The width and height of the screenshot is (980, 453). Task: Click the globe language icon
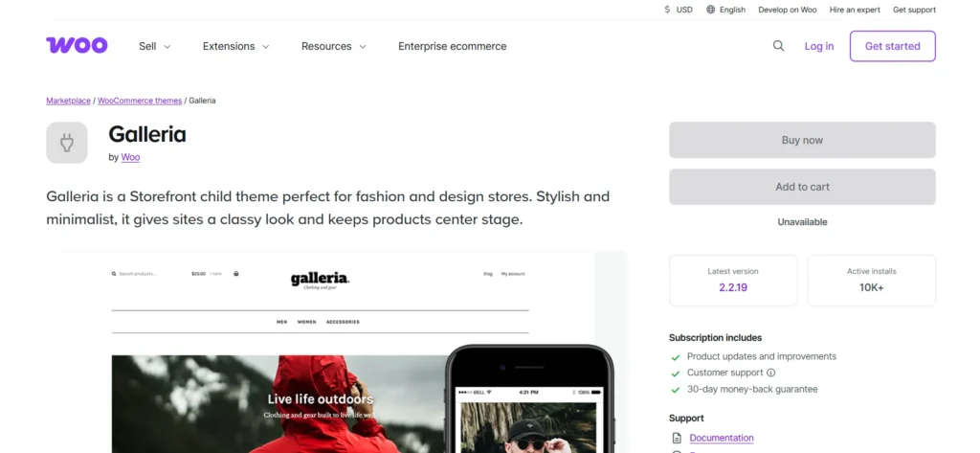pyautogui.click(x=711, y=10)
